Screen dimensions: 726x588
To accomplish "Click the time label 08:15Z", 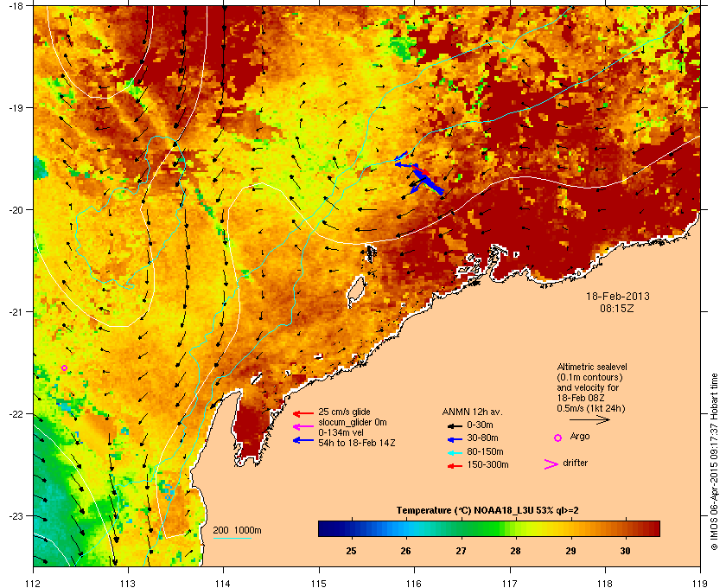I will [617, 308].
